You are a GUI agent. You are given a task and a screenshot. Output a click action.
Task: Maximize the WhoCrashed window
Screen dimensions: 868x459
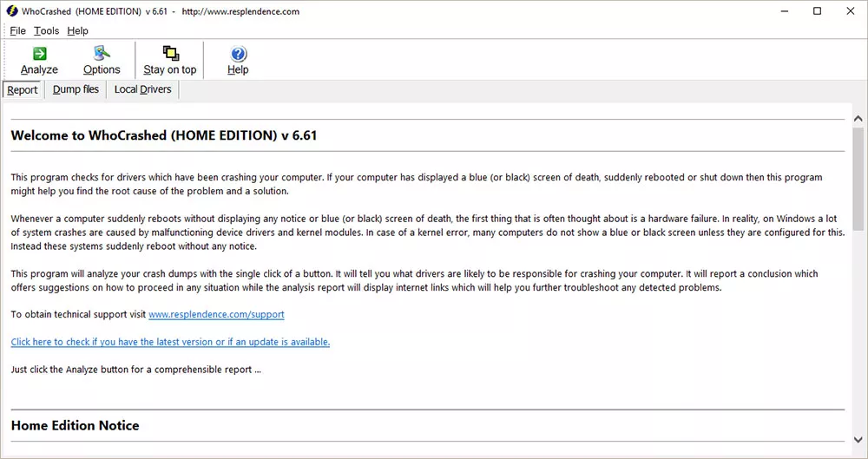(x=817, y=11)
